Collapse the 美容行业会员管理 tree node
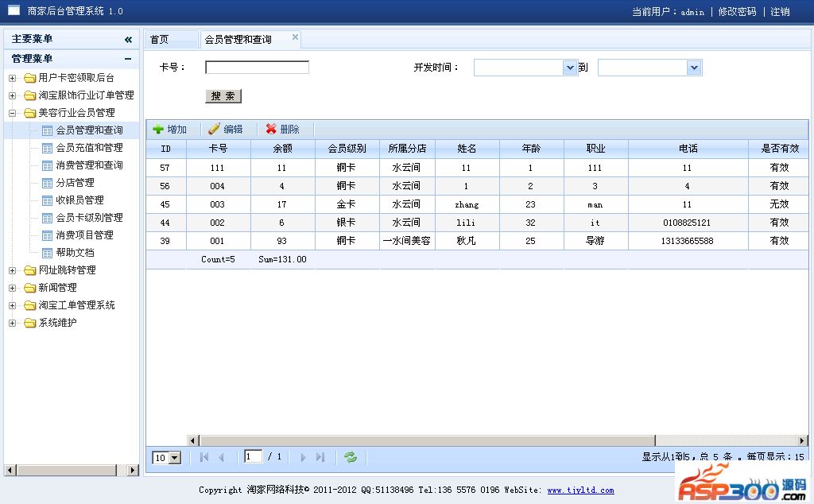 (12, 113)
